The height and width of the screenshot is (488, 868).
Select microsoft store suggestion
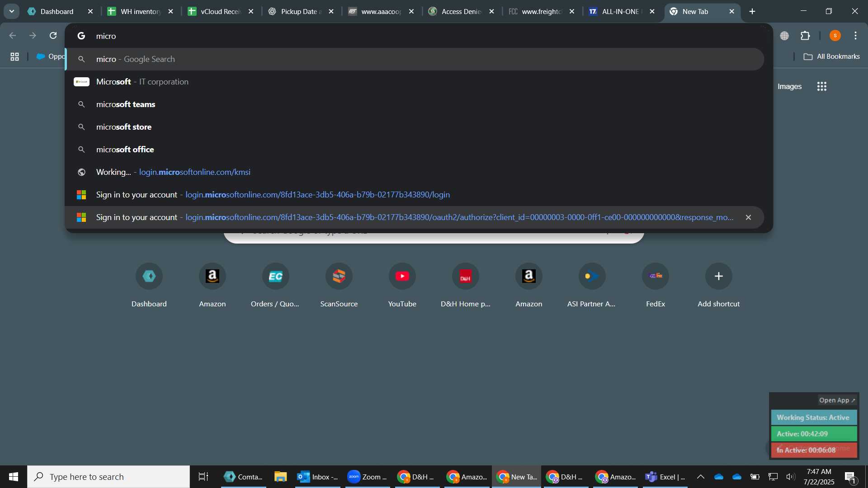pyautogui.click(x=415, y=127)
